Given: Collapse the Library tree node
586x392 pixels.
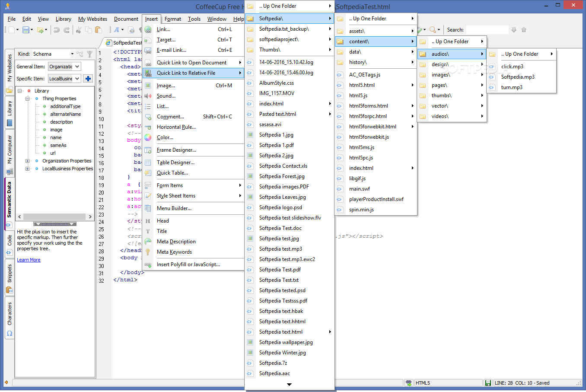Looking at the screenshot, I should (20, 91).
